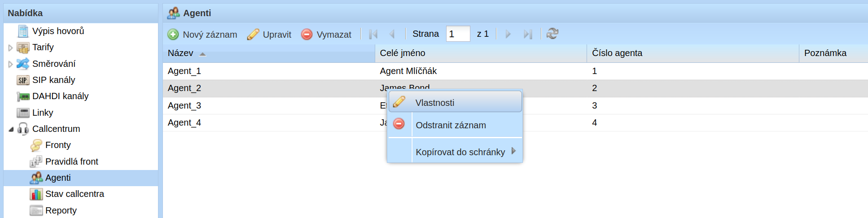The width and height of the screenshot is (868, 218).
Task: Click the Směrování arrows icon
Action: [23, 64]
